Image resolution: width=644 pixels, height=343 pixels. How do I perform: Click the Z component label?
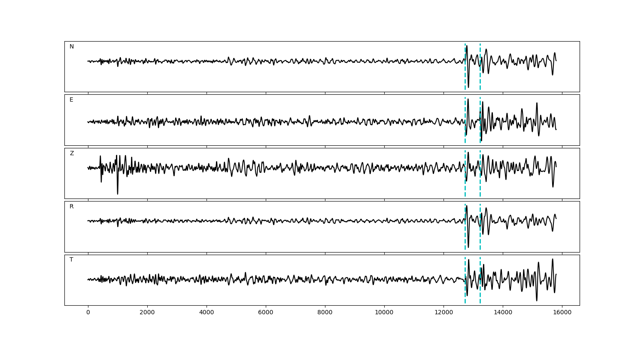click(72, 153)
